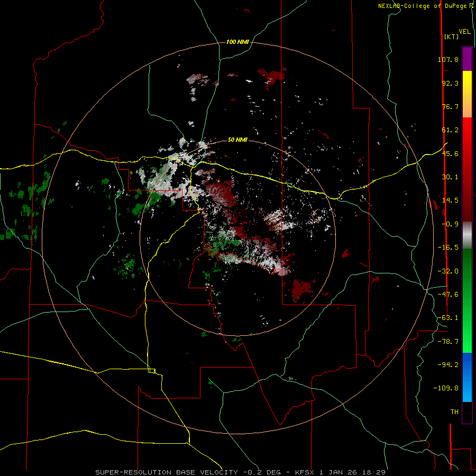Click the -109.8 value on velocity scale

446,388
